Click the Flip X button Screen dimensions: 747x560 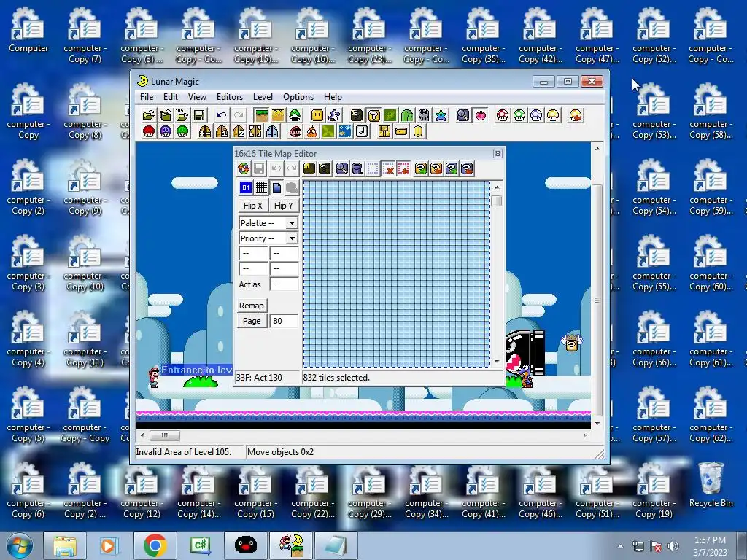[253, 205]
